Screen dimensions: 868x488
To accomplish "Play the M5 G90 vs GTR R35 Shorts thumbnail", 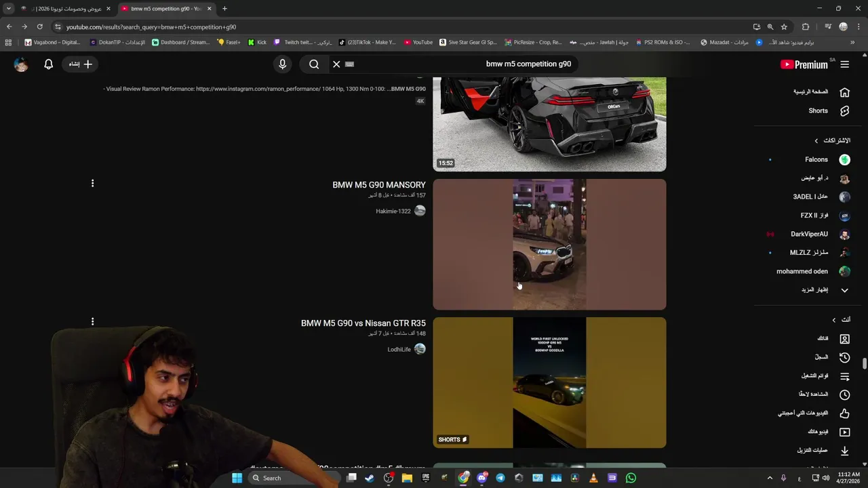I will pyautogui.click(x=549, y=382).
